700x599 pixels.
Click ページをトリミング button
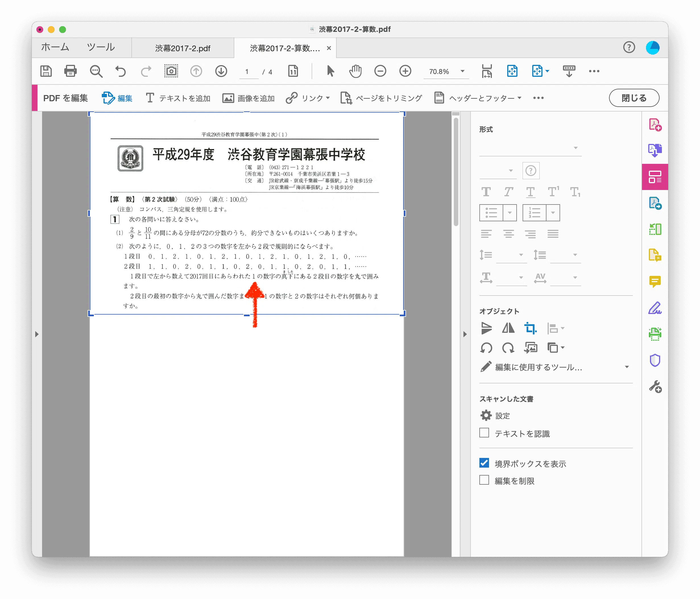pyautogui.click(x=381, y=98)
